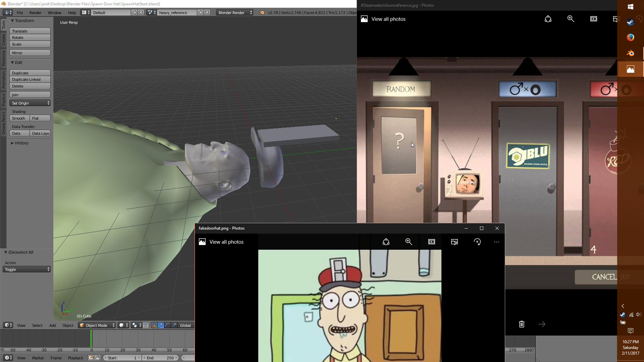Toggle the timeline range lock icon
Image resolution: width=644 pixels, height=362 pixels.
[x=98, y=358]
